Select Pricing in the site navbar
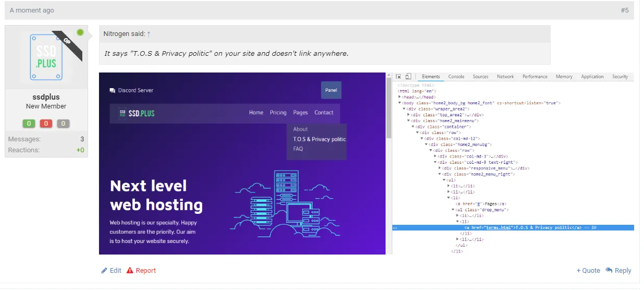The width and height of the screenshot is (644, 290). (278, 112)
